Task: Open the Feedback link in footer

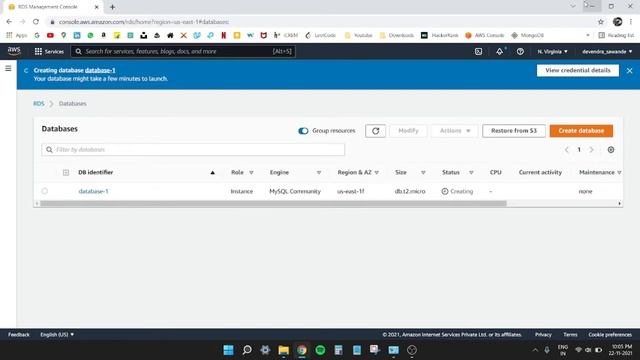Action: point(19,334)
